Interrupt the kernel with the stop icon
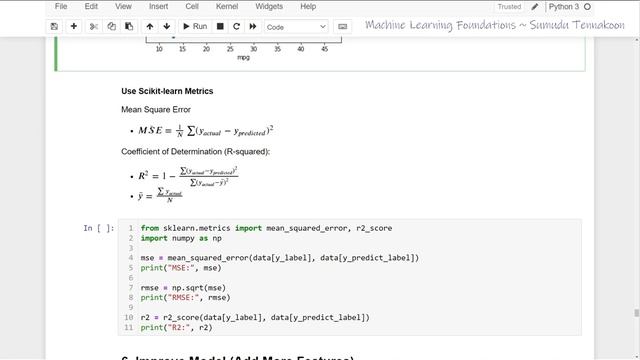 click(220, 27)
